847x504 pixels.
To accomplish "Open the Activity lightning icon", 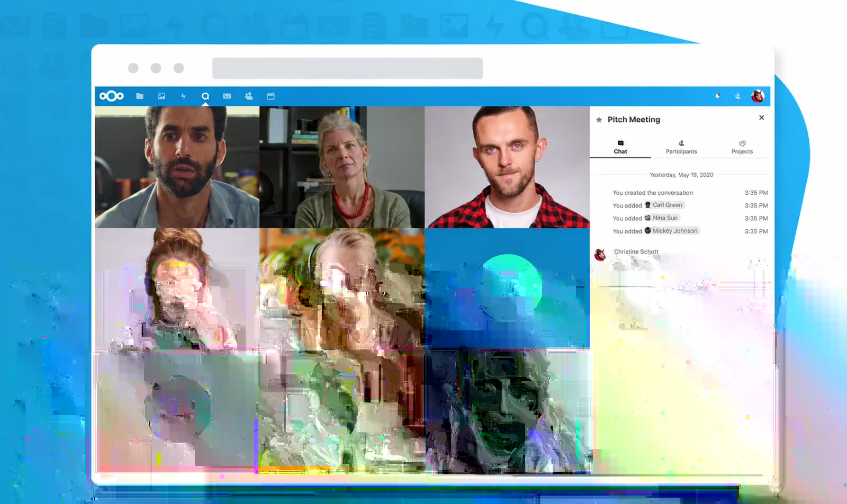I will tap(183, 96).
